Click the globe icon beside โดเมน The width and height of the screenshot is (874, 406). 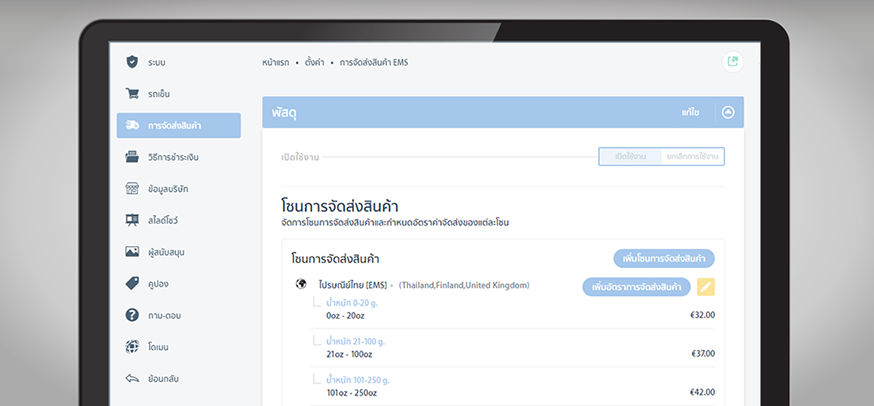pos(132,347)
